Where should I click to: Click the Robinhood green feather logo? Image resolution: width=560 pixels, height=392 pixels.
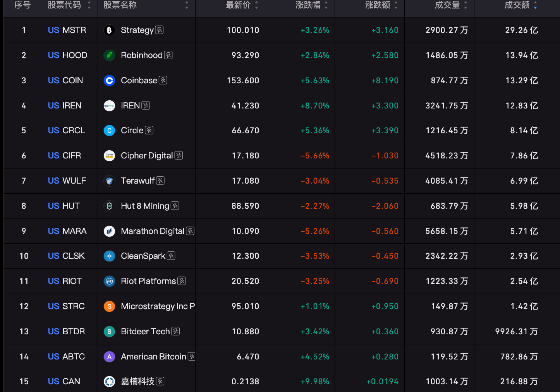pos(109,55)
